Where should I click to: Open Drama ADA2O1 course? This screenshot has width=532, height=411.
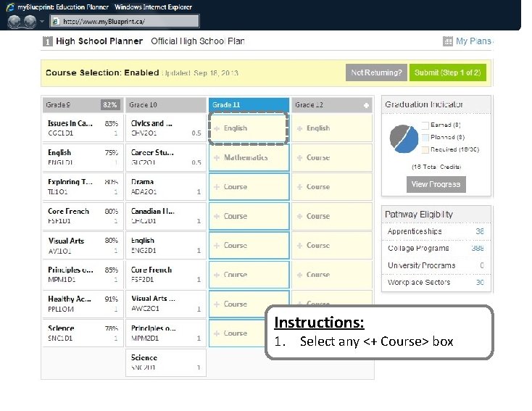[166, 187]
